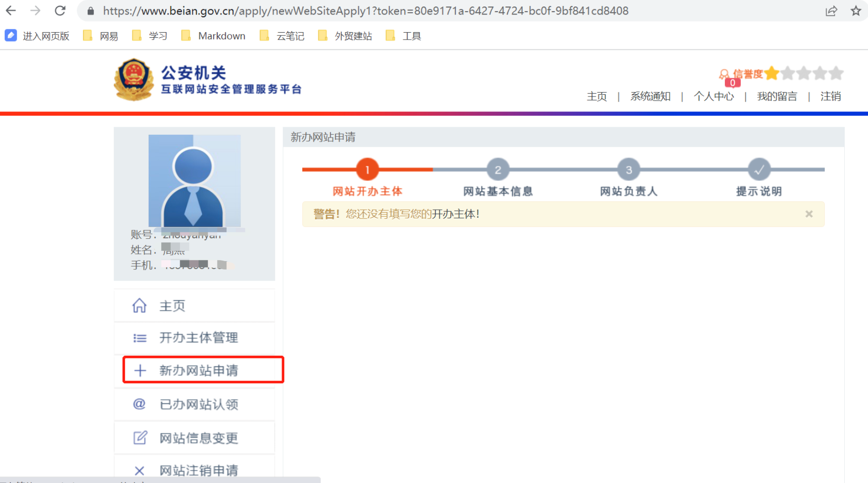Click the home icon beside 主页 in sidebar
This screenshot has height=483, width=868.
pyautogui.click(x=139, y=306)
